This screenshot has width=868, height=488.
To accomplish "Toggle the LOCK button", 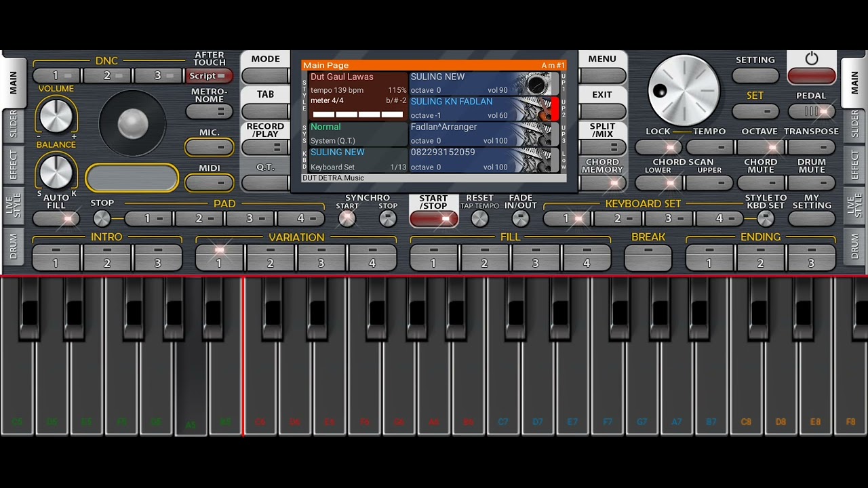I will coord(659,147).
